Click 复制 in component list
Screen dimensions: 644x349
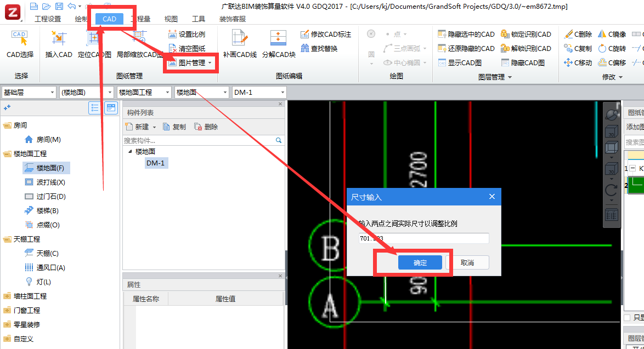[174, 127]
